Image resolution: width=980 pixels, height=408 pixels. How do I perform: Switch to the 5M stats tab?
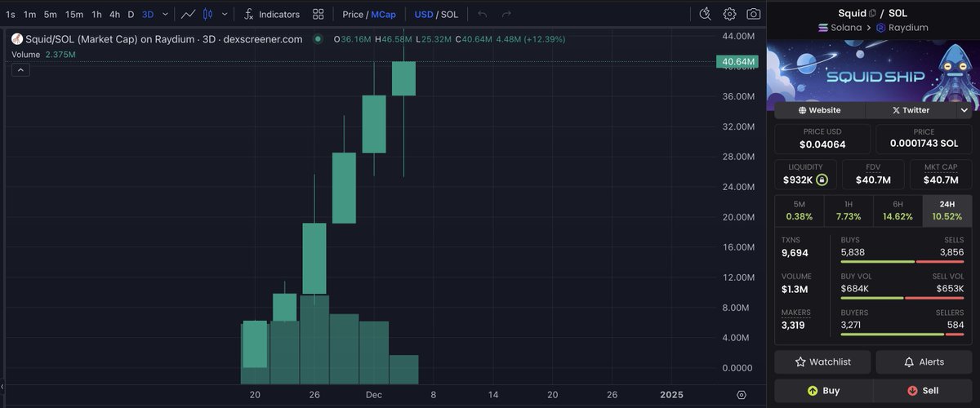pyautogui.click(x=800, y=211)
